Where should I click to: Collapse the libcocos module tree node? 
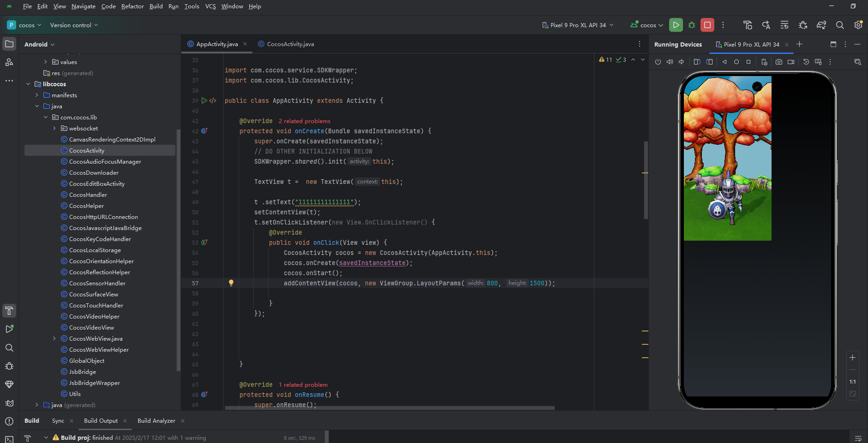28,84
